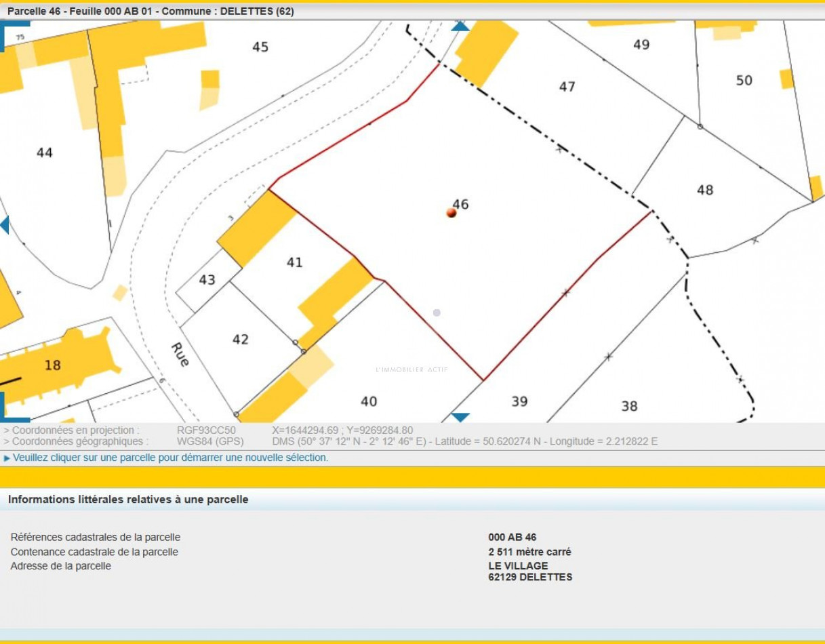Click the small grey dot inside parcelle 46

pyautogui.click(x=437, y=313)
